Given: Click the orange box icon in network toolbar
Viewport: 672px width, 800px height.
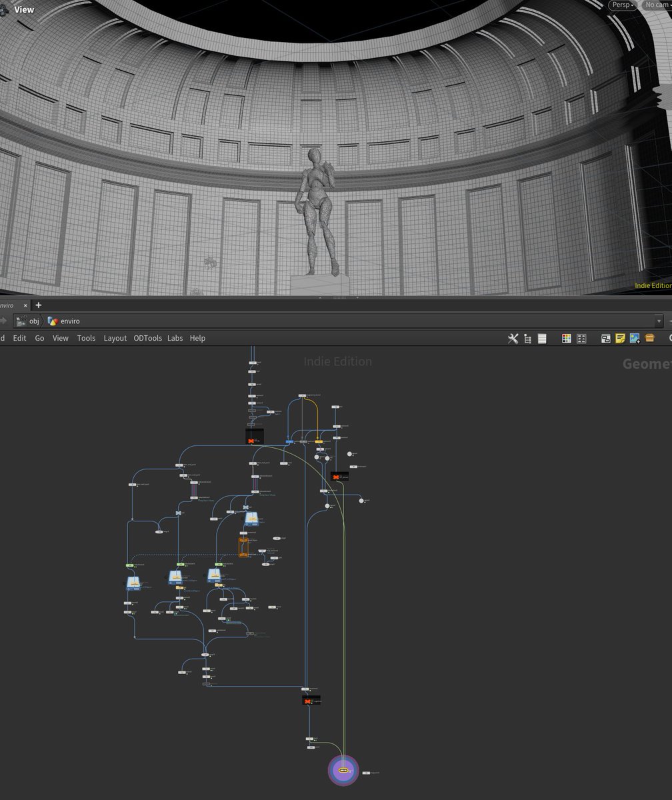Looking at the screenshot, I should tap(649, 339).
